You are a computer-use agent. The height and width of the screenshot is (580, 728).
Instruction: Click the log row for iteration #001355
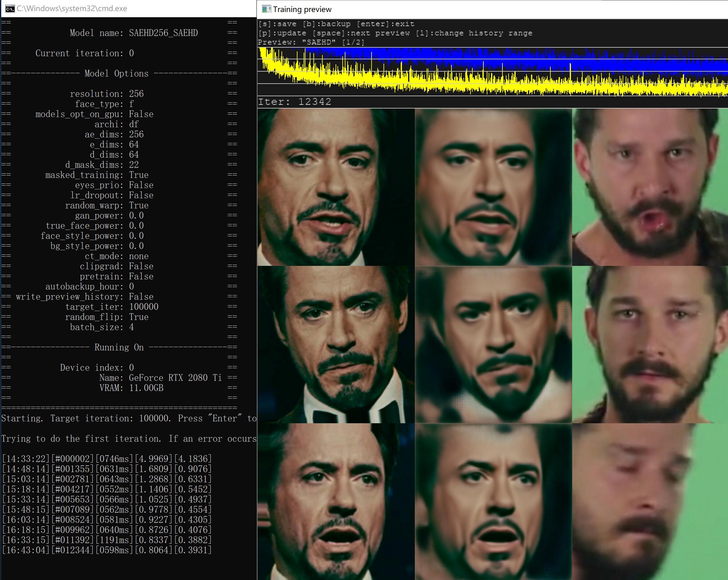pos(107,469)
